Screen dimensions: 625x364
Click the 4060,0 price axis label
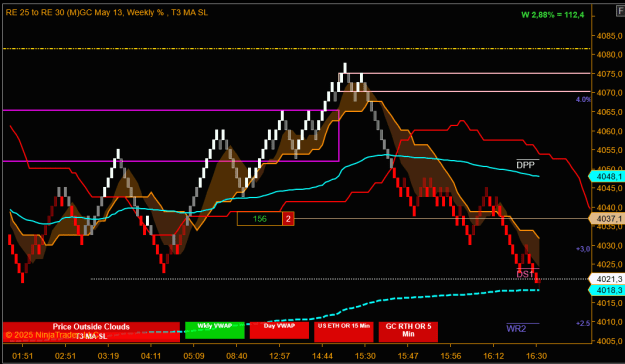point(609,131)
